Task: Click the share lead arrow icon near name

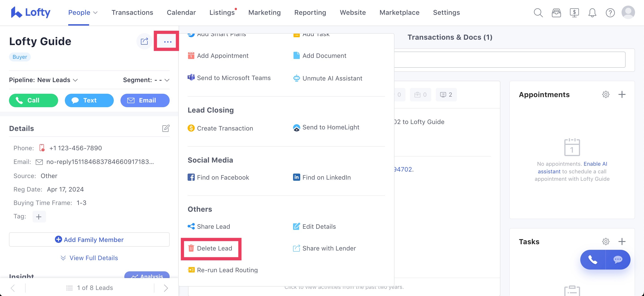Action: coord(144,41)
